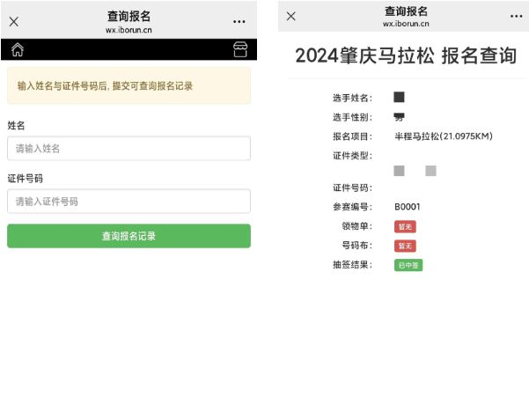
Task: Tap the heading 2024肇庆马拉松 报名查询
Action: (406, 55)
